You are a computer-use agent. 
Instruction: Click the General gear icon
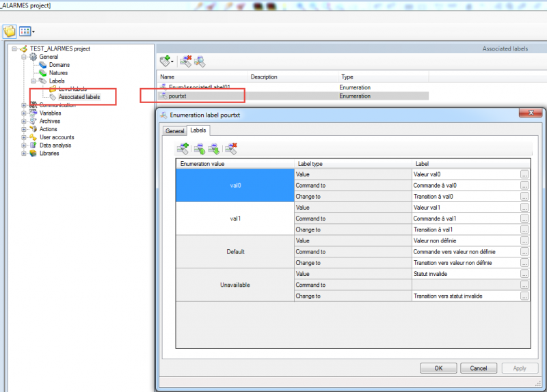pyautogui.click(x=33, y=57)
